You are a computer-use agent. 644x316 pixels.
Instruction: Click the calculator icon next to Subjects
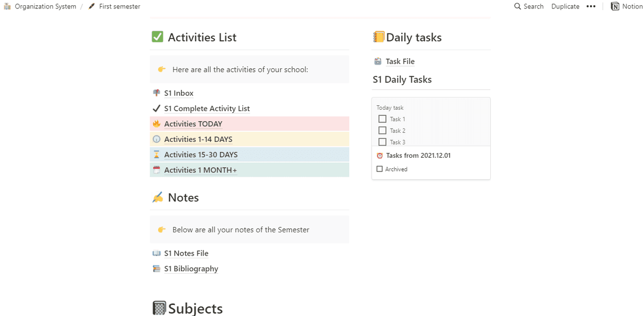[x=160, y=308]
